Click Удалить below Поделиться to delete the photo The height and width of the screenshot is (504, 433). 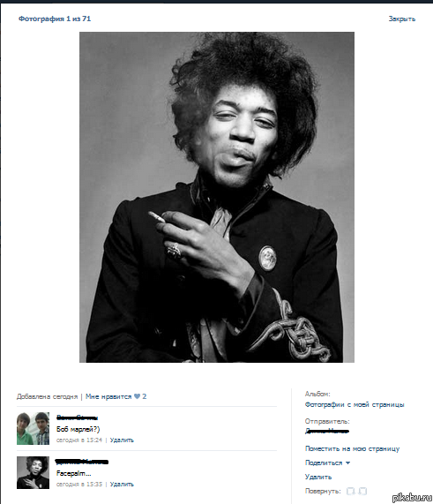point(318,477)
